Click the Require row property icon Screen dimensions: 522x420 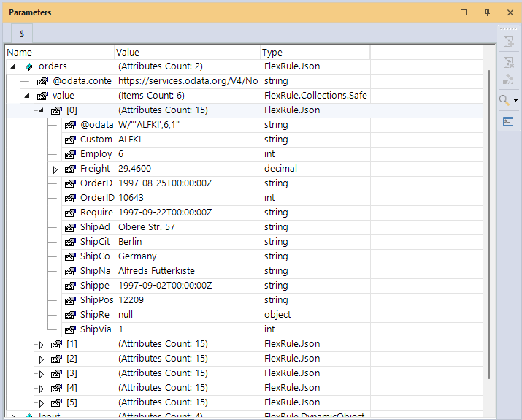(x=70, y=213)
